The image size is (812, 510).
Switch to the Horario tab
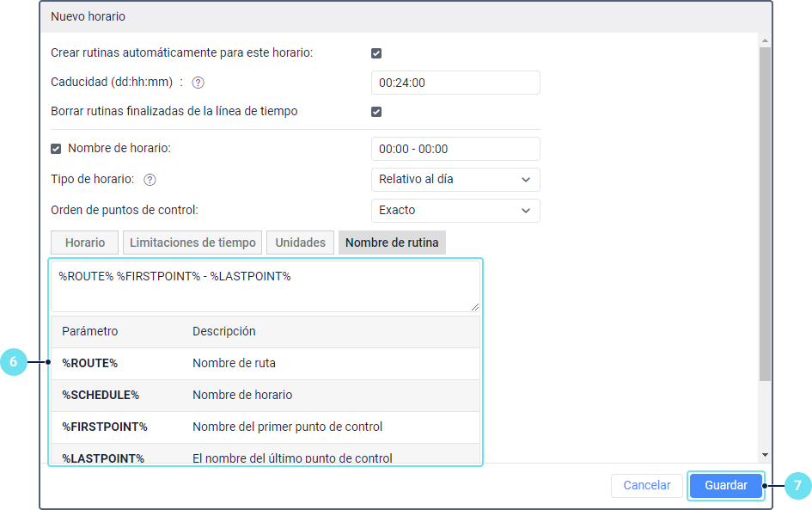(x=85, y=243)
